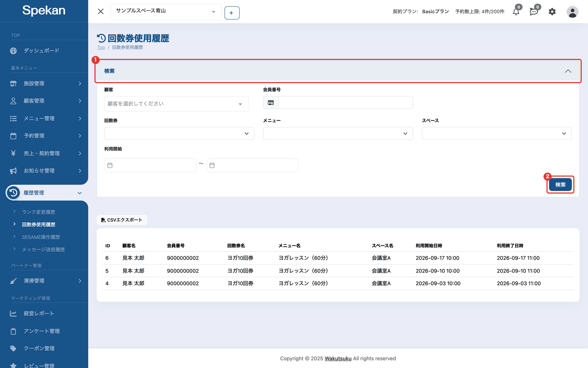Image resolution: width=588 pixels, height=368 pixels.
Task: Open the settings gear icon
Action: 552,12
